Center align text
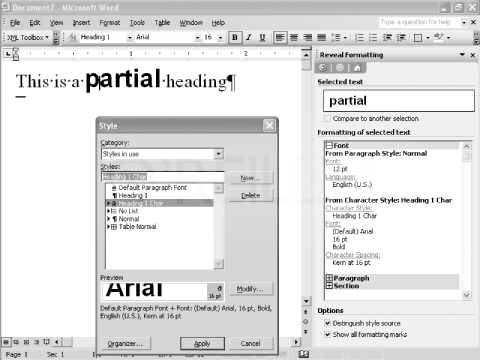 point(294,37)
